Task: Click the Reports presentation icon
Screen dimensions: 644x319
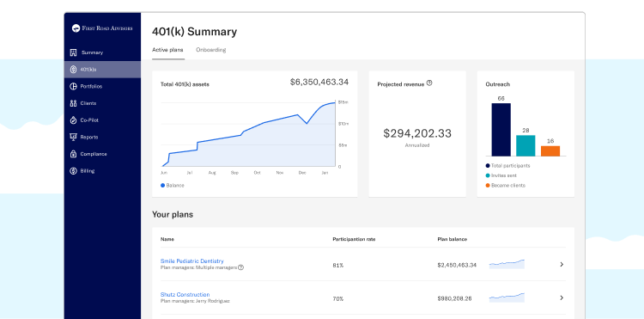Action: [x=74, y=137]
